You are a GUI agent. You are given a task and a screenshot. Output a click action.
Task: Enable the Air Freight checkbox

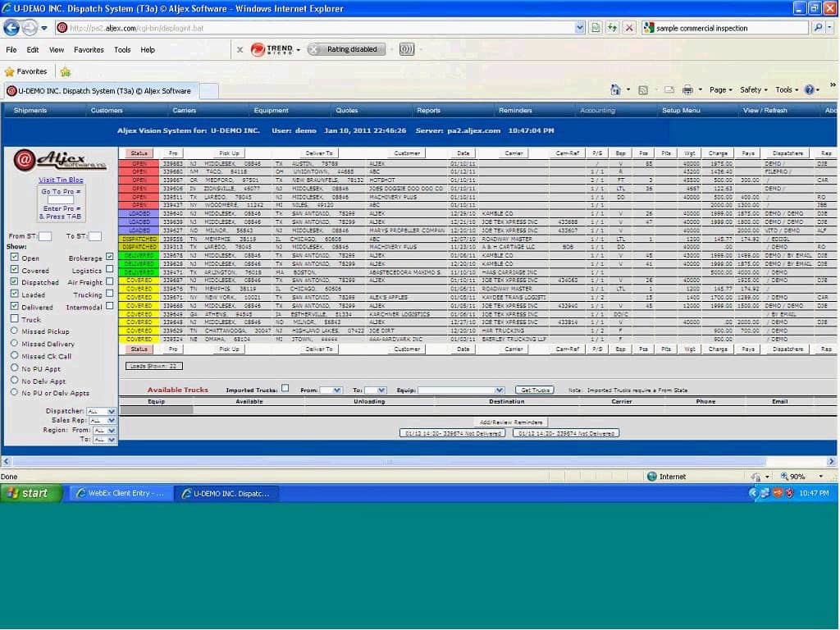tap(109, 281)
